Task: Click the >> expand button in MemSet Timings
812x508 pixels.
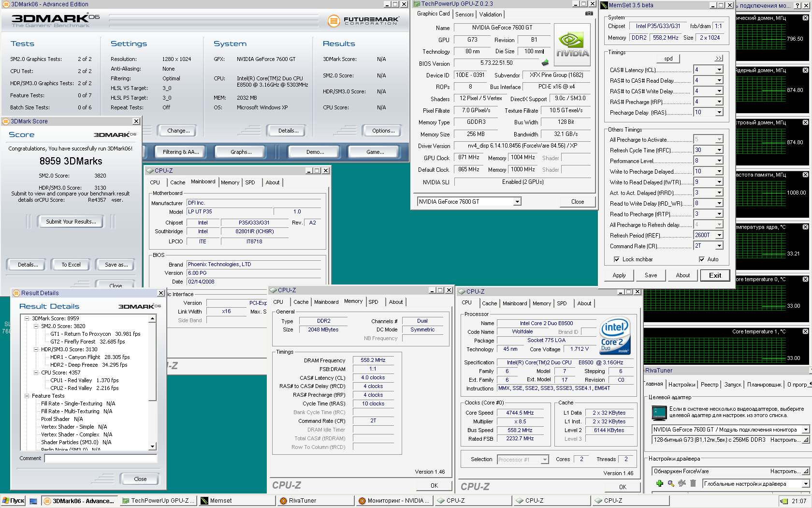Action: tap(719, 59)
